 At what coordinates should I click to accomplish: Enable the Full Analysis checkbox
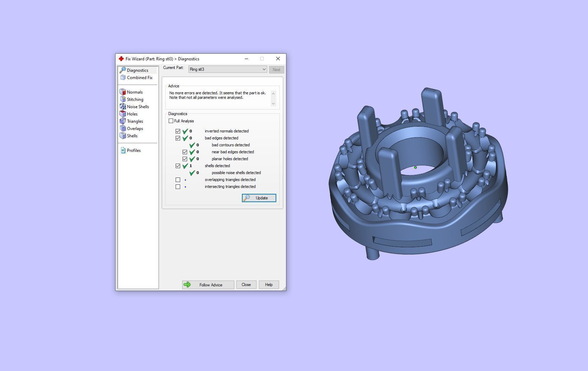click(x=171, y=121)
